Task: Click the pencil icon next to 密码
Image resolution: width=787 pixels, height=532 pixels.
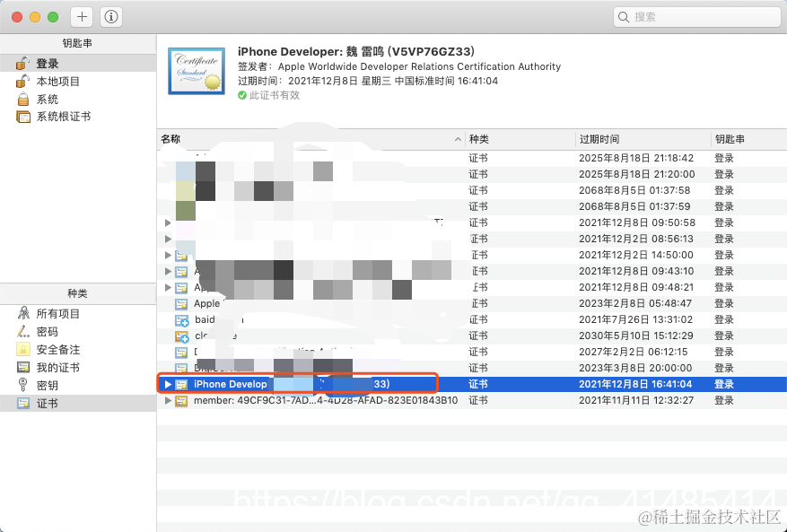Action: pyautogui.click(x=23, y=331)
